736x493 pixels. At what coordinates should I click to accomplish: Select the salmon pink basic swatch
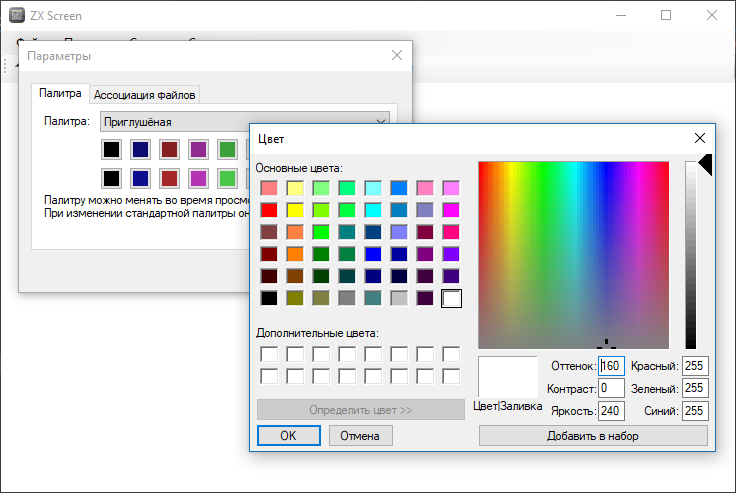point(269,188)
